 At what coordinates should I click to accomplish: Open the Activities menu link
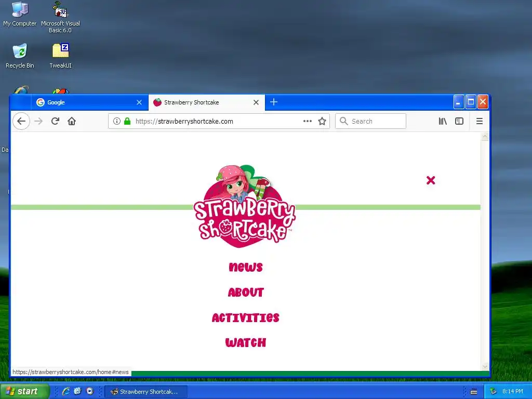pyautogui.click(x=245, y=317)
